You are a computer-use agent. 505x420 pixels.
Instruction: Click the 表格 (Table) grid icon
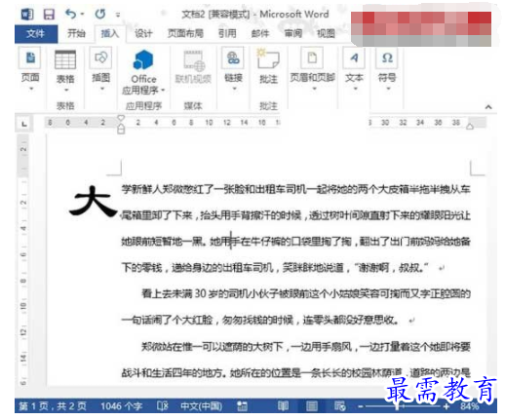pyautogui.click(x=65, y=59)
